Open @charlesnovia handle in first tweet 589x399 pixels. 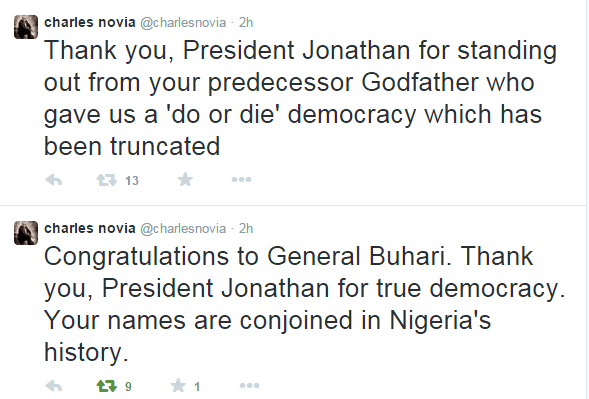[183, 23]
